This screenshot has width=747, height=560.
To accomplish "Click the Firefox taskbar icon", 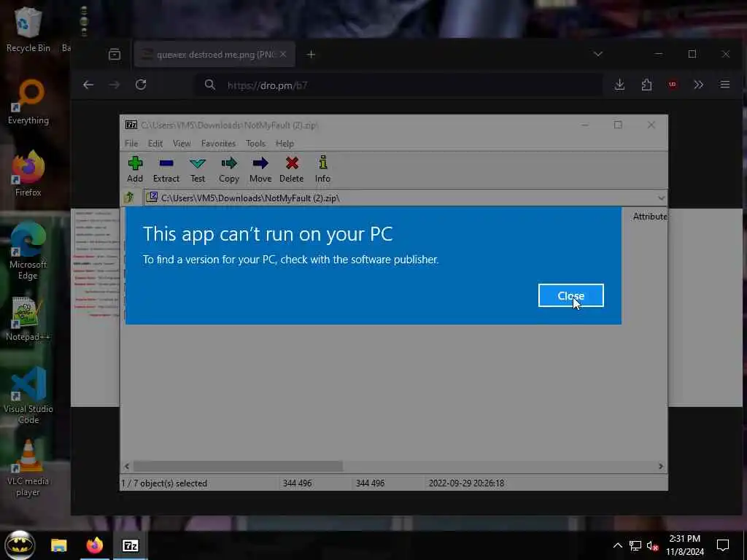I will (x=94, y=545).
